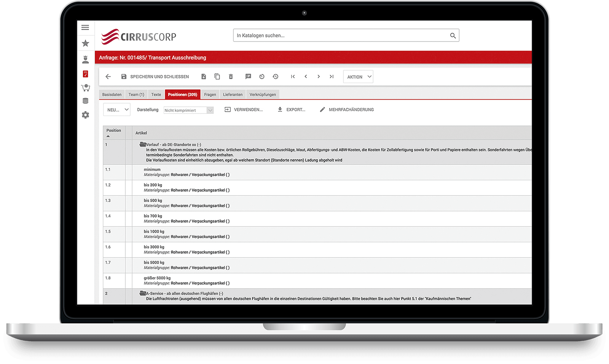This screenshot has width=609, height=364.
Task: Switch to the Lieferanten tab
Action: (x=233, y=95)
